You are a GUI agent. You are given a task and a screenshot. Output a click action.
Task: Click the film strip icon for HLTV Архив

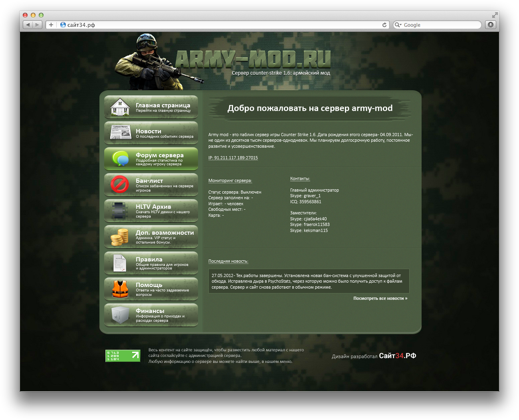click(120, 210)
